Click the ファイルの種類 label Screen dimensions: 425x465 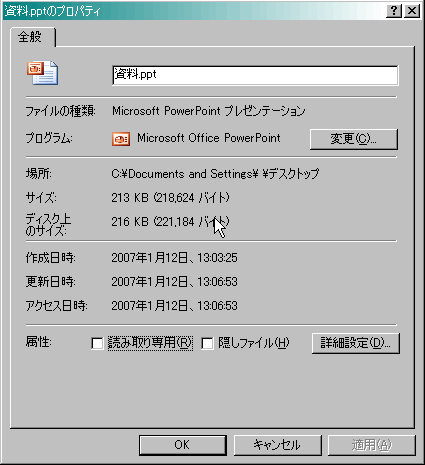click(61, 111)
